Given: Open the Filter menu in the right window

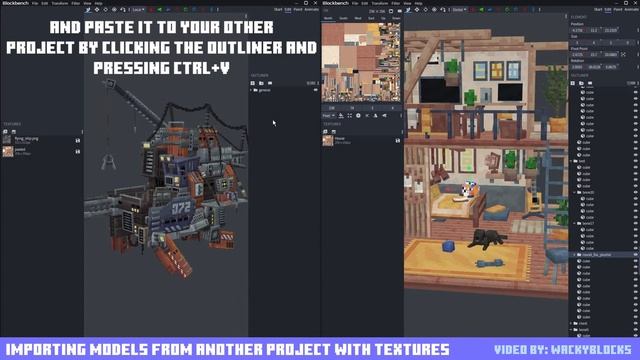Looking at the screenshot, I should tap(396, 3).
